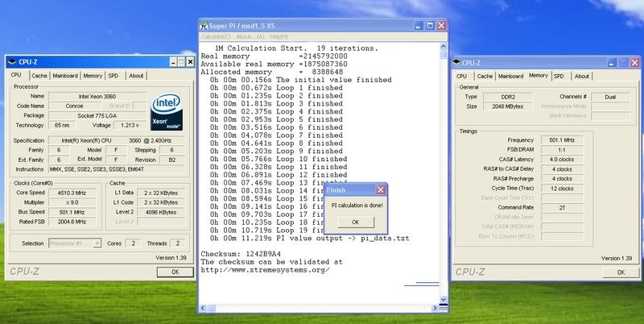Click the Checksum: 1242B9A4 line
This screenshot has height=324, width=644.
tap(241, 254)
